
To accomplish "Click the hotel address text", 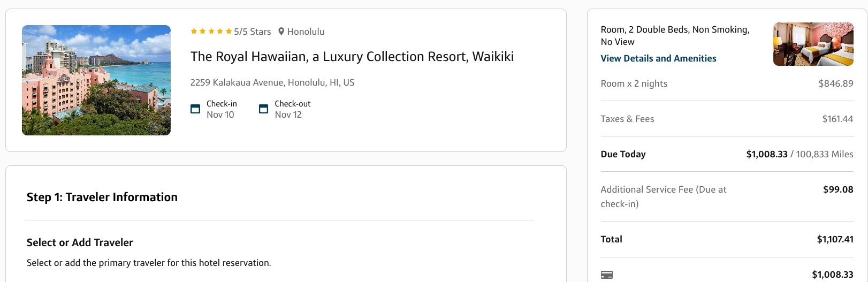I will pos(272,82).
